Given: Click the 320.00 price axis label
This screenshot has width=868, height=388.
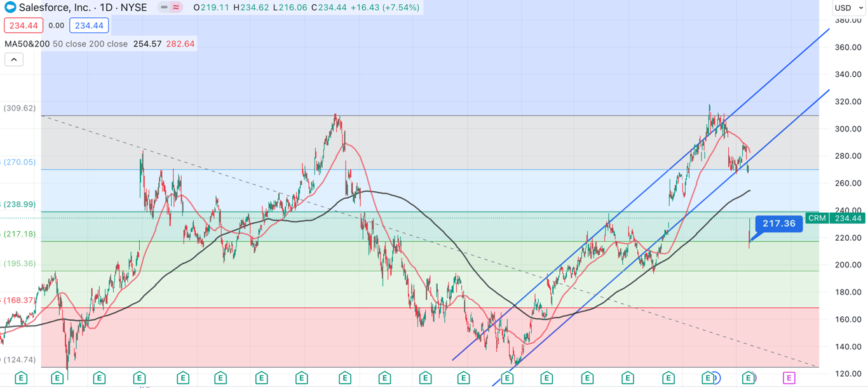Looking at the screenshot, I should (x=848, y=102).
